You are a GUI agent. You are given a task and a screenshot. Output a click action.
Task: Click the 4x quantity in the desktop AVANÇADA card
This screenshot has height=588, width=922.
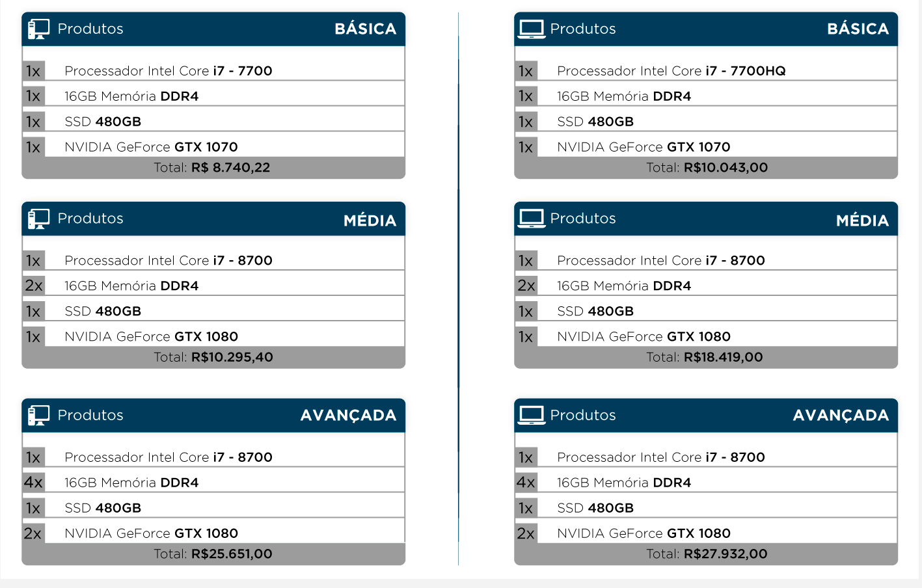click(33, 482)
